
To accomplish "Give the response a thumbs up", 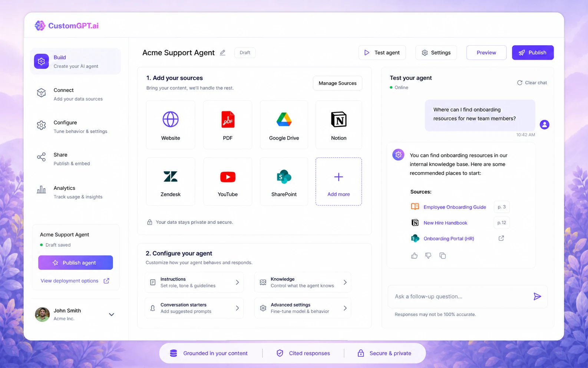I will point(414,256).
